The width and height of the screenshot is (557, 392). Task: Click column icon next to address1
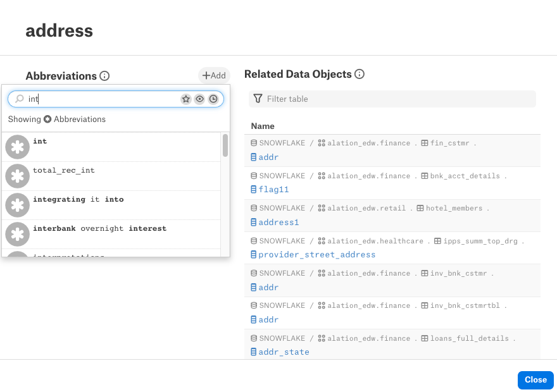point(253,222)
